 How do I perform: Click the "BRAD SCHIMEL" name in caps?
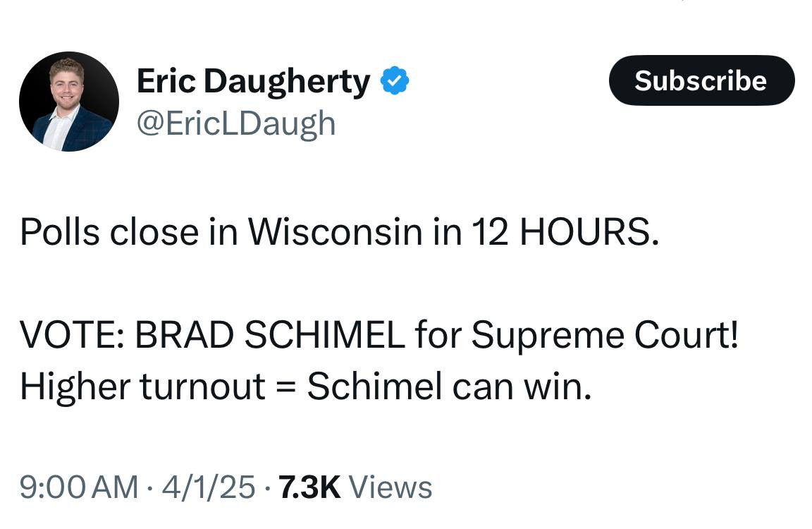pyautogui.click(x=269, y=335)
